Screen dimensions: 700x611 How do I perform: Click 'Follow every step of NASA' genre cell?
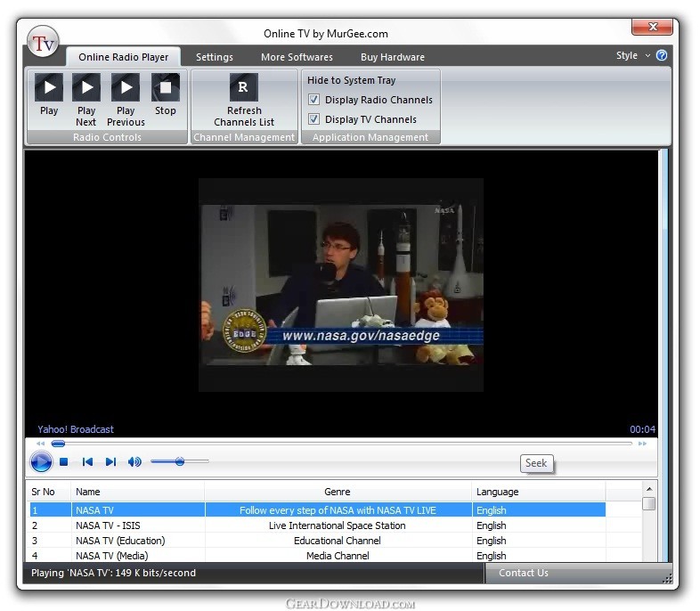click(x=338, y=510)
